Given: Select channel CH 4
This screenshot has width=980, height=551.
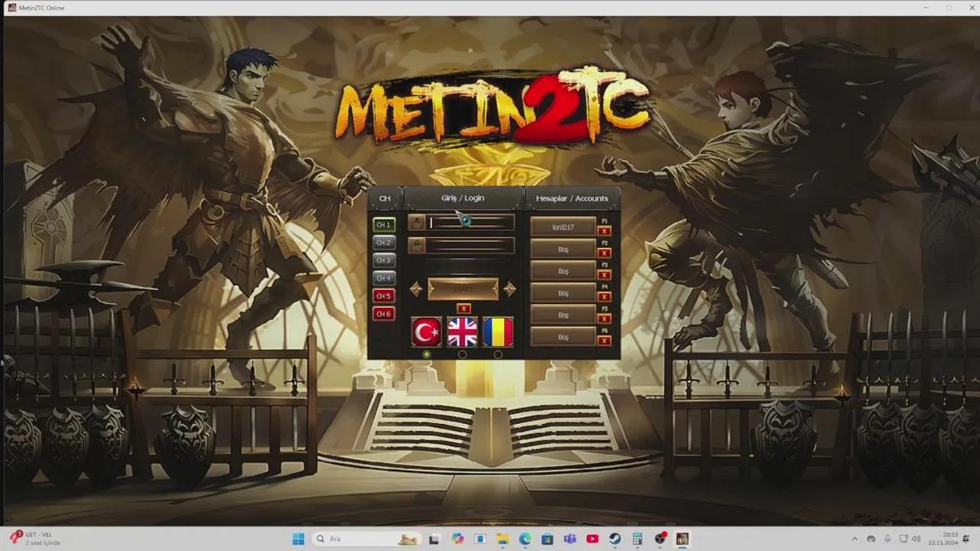Looking at the screenshot, I should pos(384,278).
